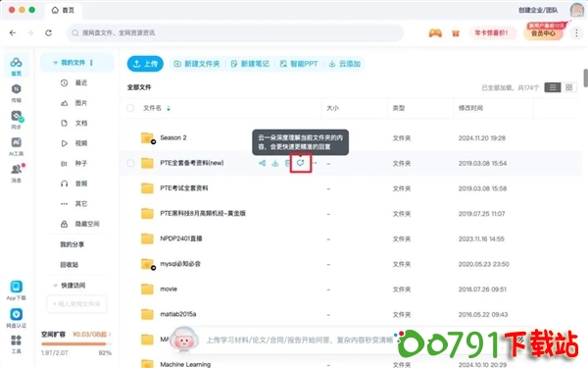Click the vertical scrollbar thumb
Image resolution: width=588 pixels, height=368 pixels.
(585, 78)
